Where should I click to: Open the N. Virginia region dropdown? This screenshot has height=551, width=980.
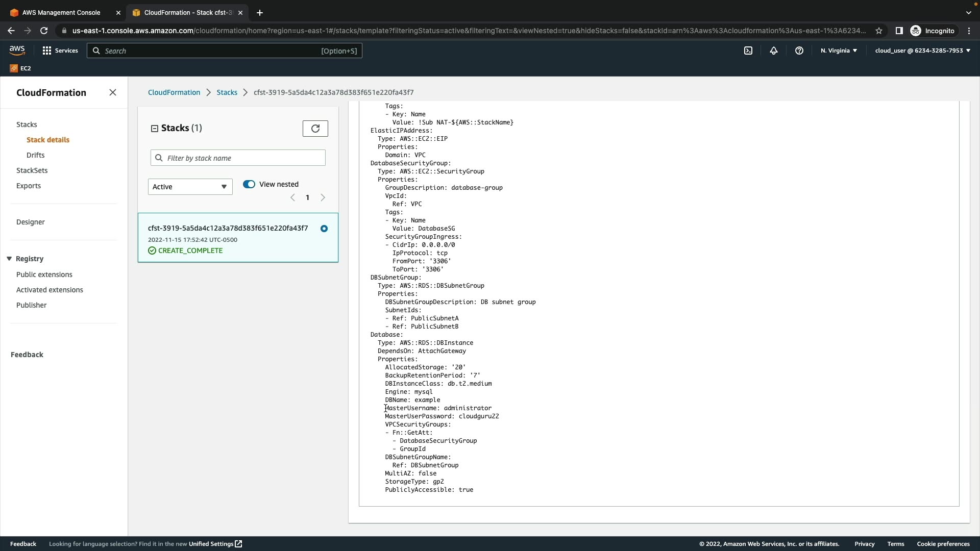[x=839, y=51]
